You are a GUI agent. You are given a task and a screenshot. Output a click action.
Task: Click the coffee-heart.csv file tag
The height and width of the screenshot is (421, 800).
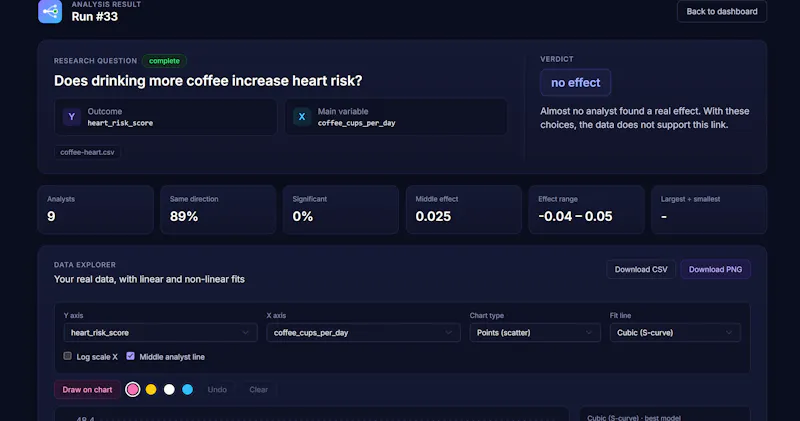pyautogui.click(x=87, y=152)
